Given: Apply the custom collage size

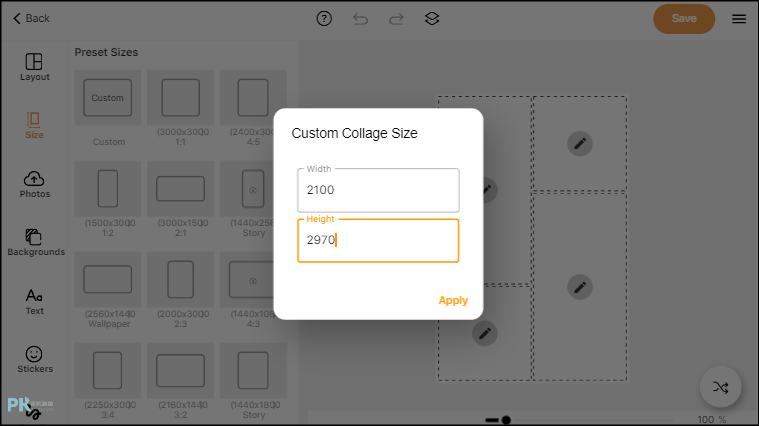Looking at the screenshot, I should click(453, 300).
